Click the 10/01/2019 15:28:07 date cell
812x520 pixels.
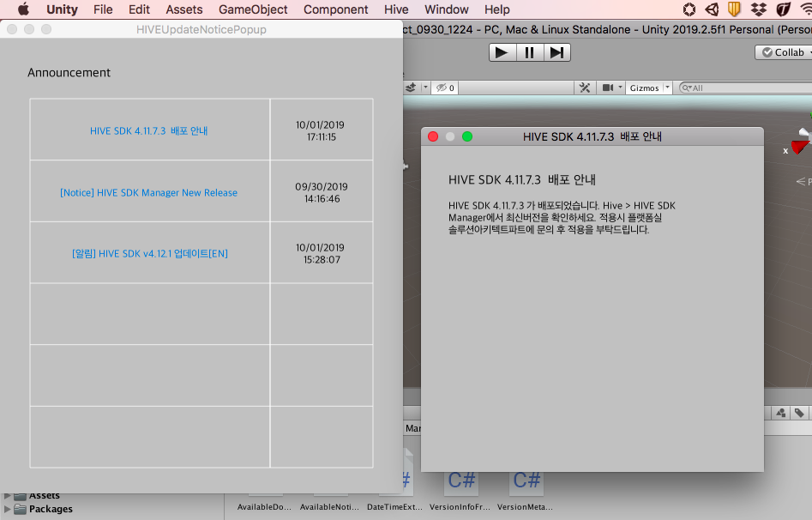[x=321, y=253]
